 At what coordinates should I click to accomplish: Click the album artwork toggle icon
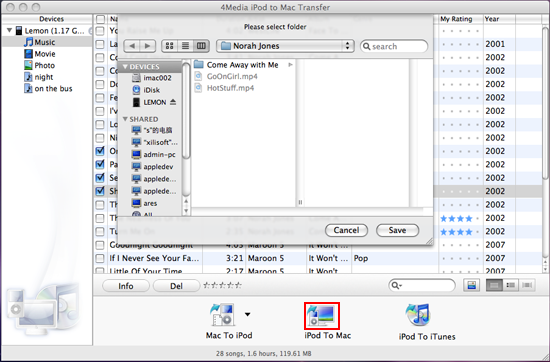472,285
